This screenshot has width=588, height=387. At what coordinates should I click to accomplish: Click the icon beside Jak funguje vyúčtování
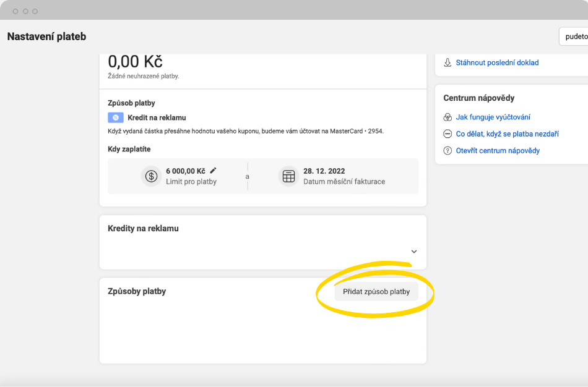[447, 117]
